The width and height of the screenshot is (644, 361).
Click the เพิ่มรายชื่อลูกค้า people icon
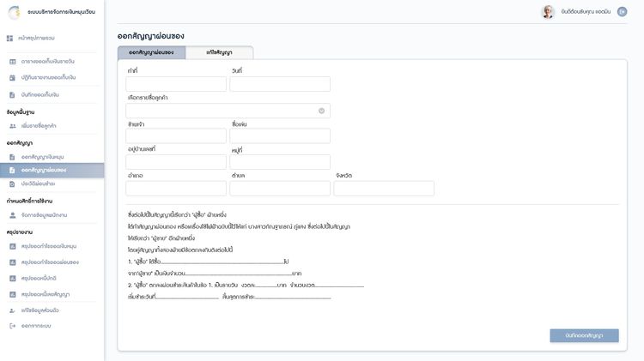tap(12, 126)
